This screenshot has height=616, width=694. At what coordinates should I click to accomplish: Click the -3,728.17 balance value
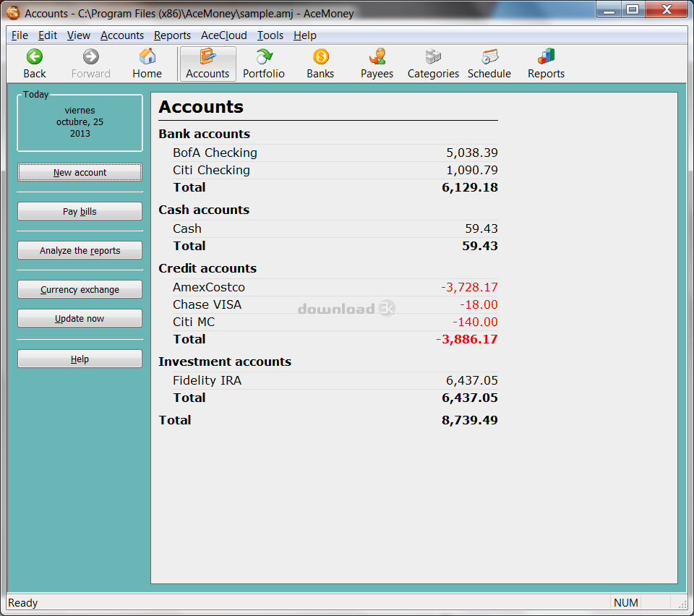pos(469,287)
